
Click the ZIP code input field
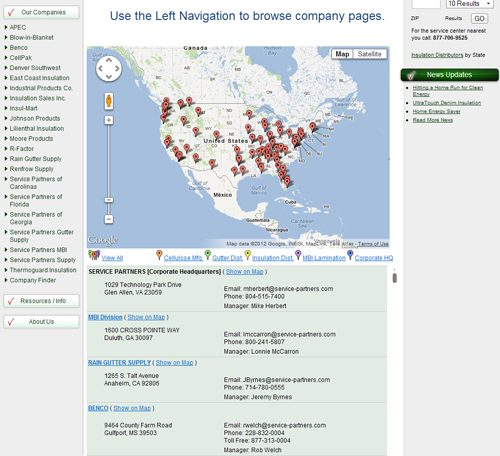point(426,4)
